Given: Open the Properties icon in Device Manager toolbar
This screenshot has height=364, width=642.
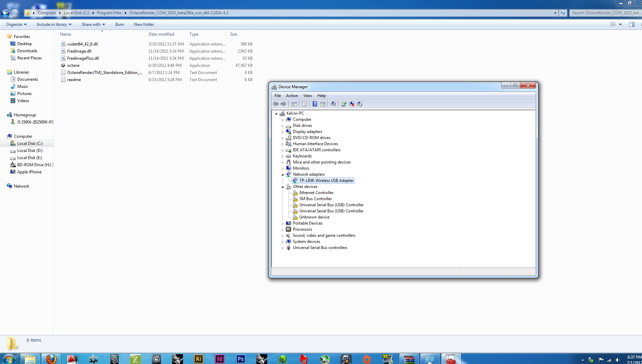Looking at the screenshot, I should tap(304, 104).
